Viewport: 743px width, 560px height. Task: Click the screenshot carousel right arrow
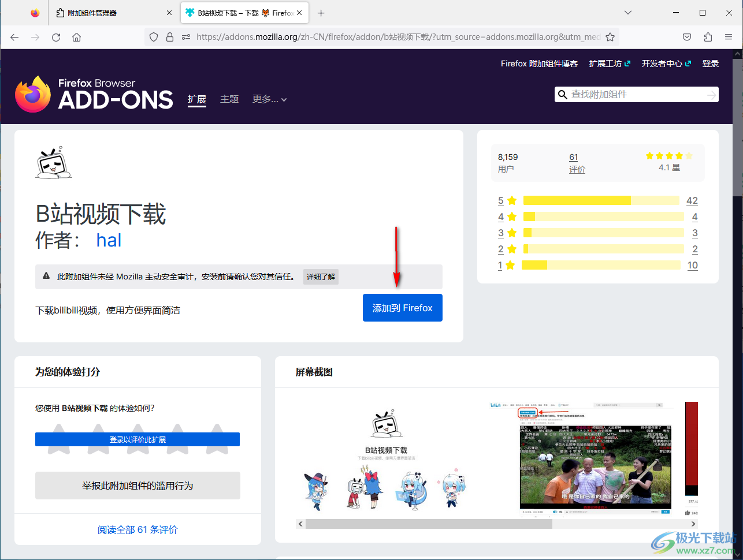tap(693, 524)
